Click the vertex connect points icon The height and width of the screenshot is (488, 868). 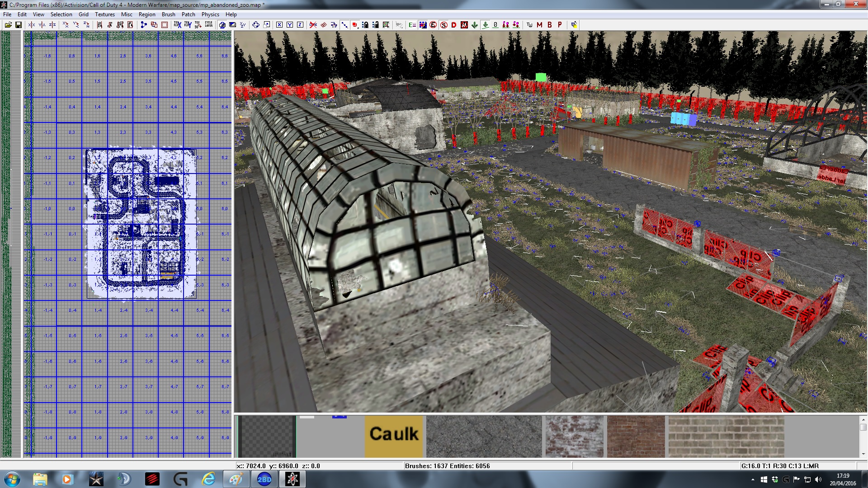(x=344, y=25)
